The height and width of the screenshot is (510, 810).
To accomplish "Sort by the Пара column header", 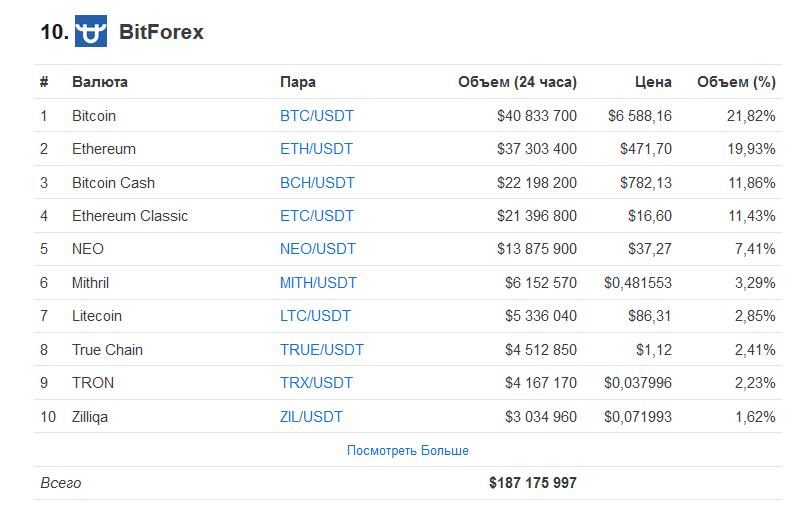I will coord(298,82).
